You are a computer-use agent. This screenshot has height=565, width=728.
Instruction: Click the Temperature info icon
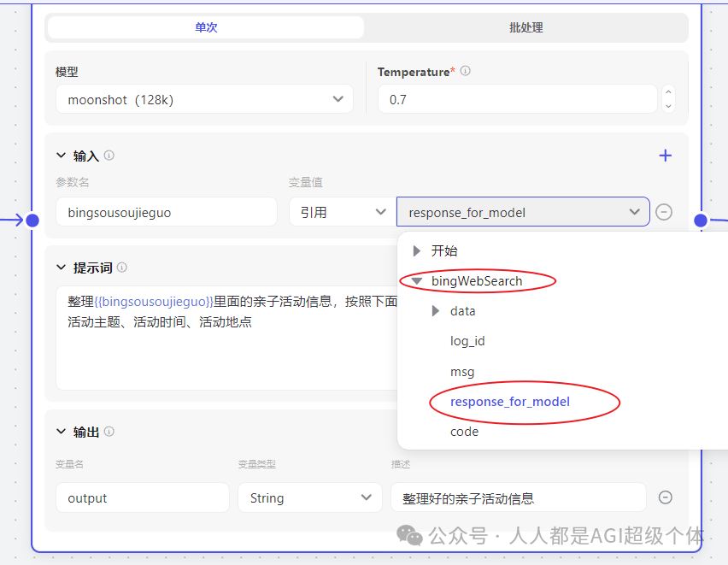[465, 71]
